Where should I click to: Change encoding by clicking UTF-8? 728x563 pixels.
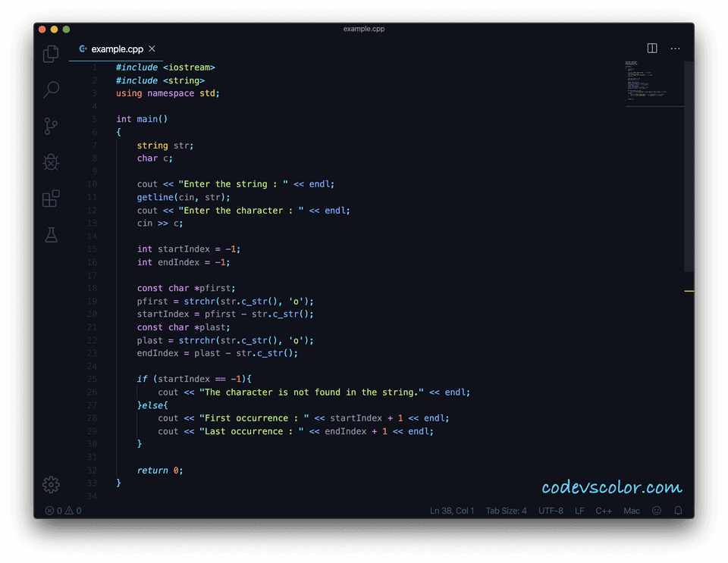[551, 510]
